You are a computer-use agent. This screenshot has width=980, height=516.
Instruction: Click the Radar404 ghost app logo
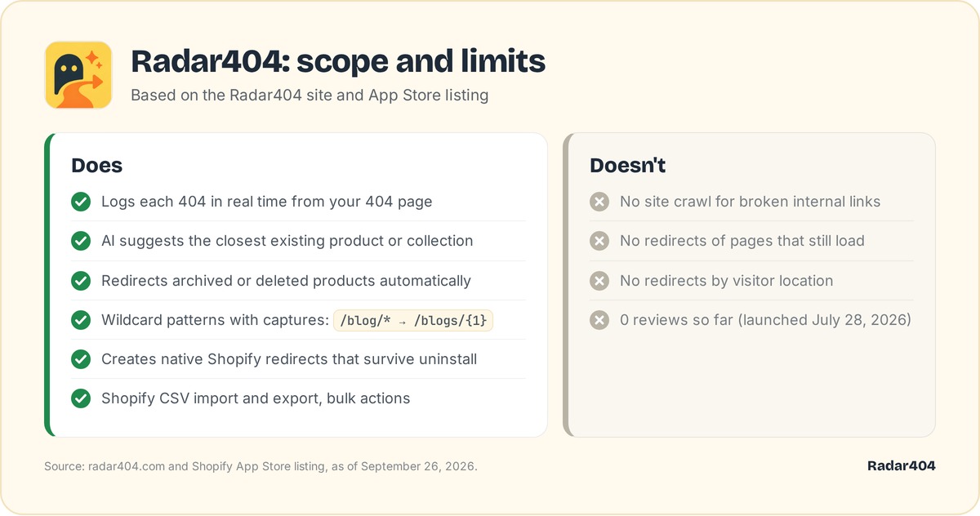78,75
